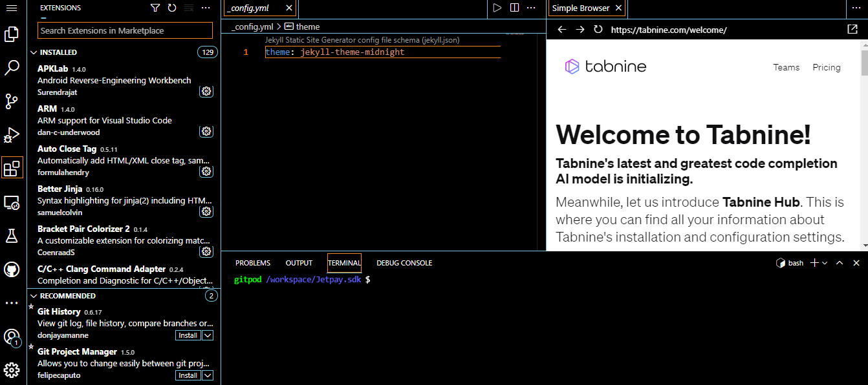This screenshot has height=385, width=868.
Task: Run the _config.yml file with play icon
Action: pos(497,8)
